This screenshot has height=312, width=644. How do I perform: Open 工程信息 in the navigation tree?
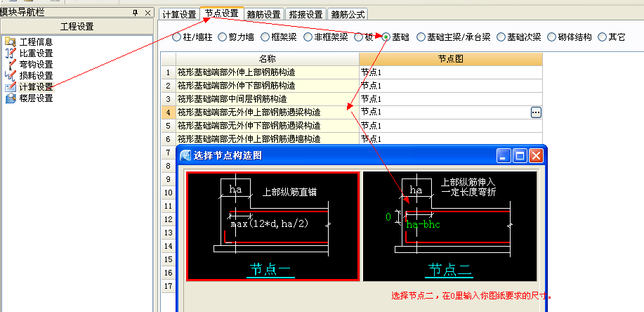pos(36,42)
